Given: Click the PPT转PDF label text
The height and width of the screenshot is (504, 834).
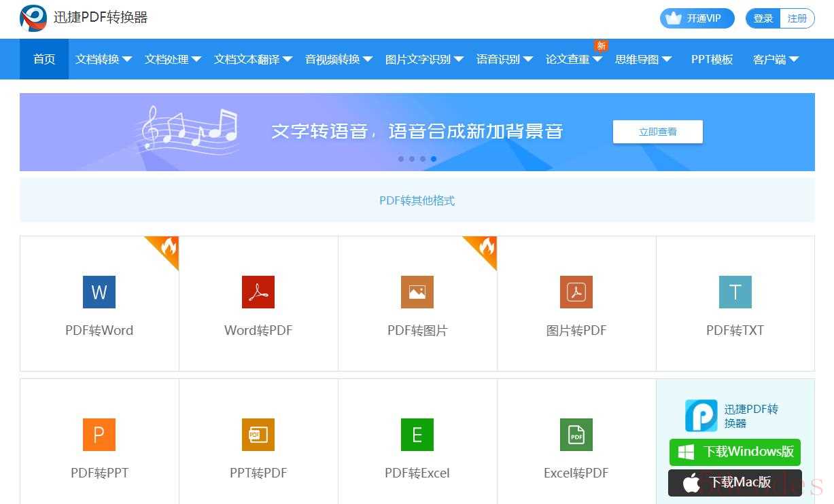Looking at the screenshot, I should coord(258,473).
